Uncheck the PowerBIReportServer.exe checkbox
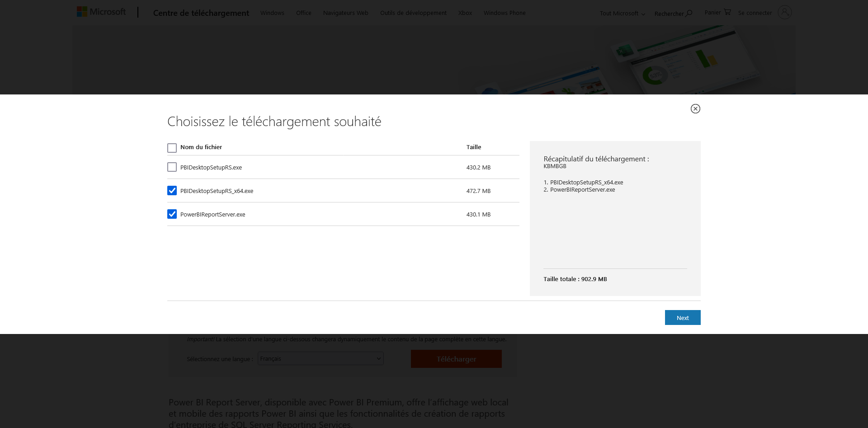The image size is (868, 428). click(172, 214)
